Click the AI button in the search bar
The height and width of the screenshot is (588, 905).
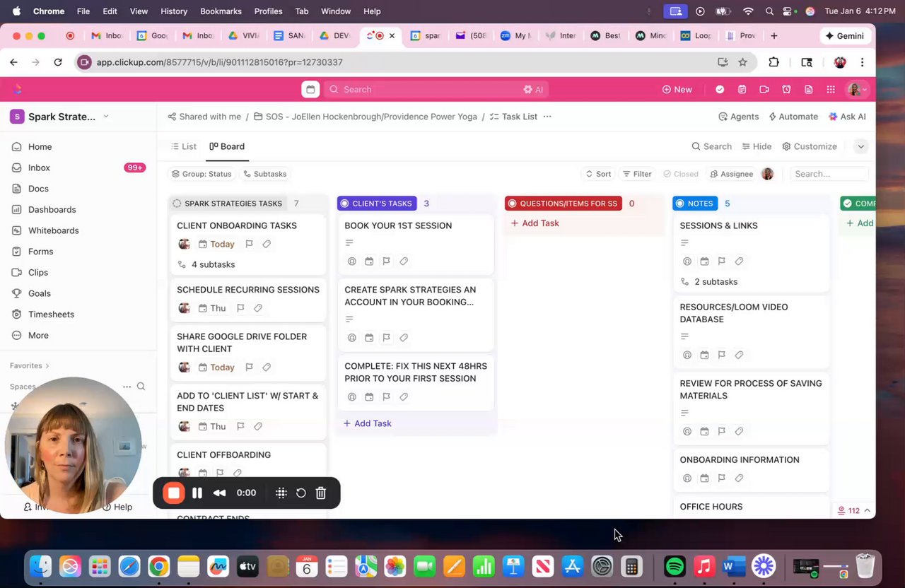(533, 89)
